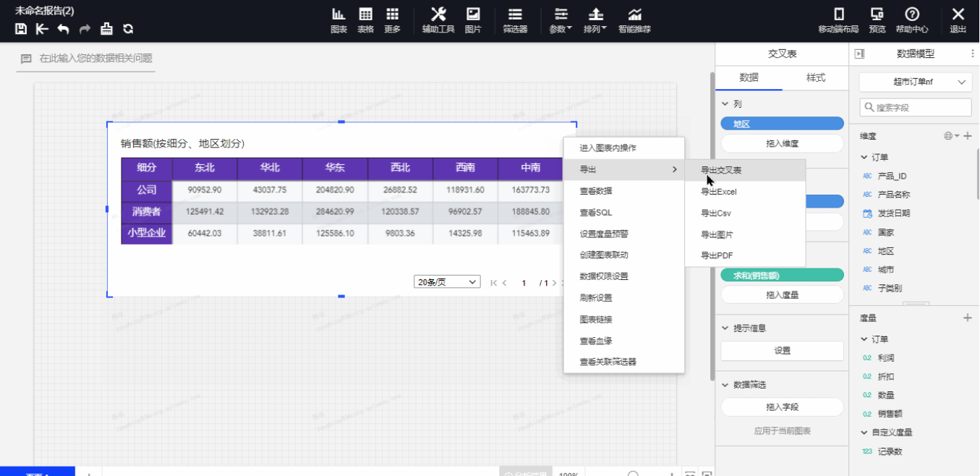Open the 图表 chart toolbar icon
This screenshot has width=980, height=476.
point(338,20)
